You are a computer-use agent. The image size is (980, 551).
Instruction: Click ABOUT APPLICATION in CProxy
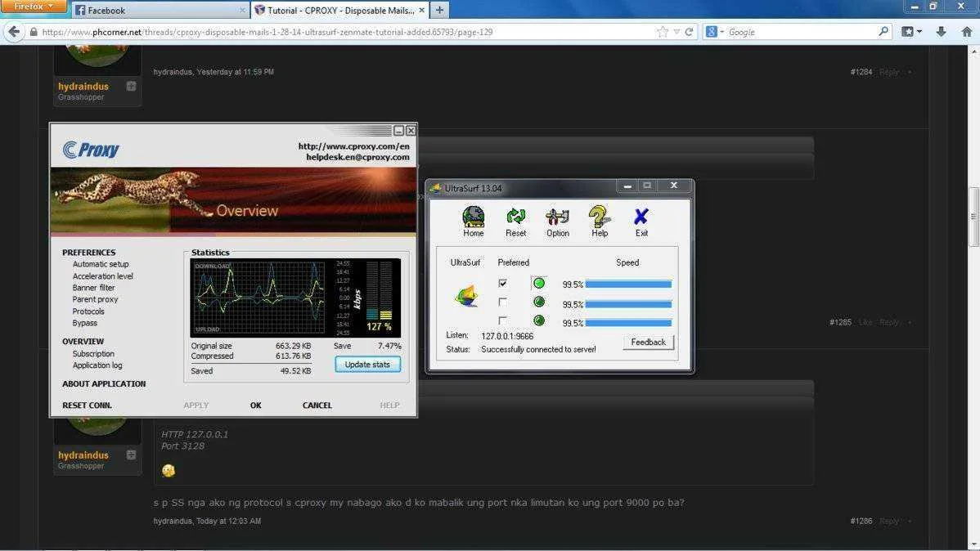104,383
